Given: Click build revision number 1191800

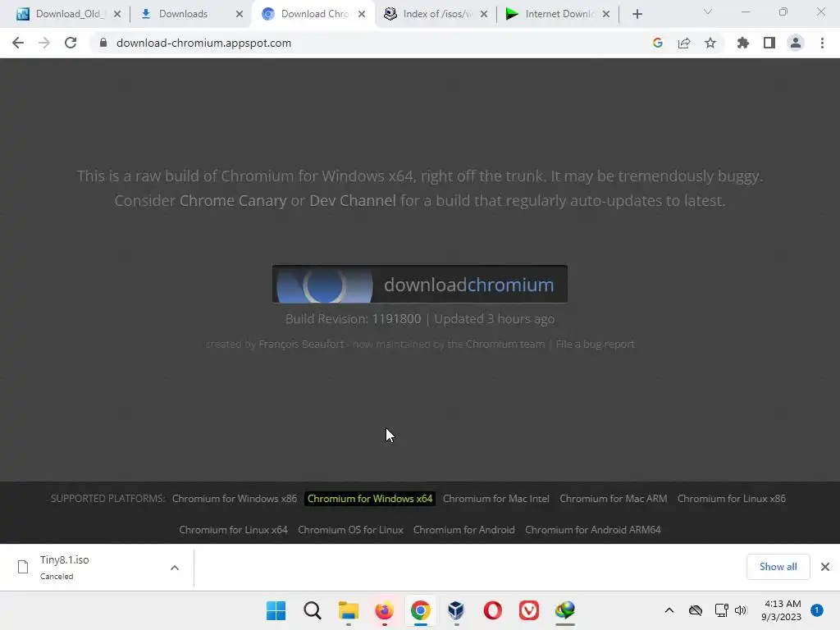Looking at the screenshot, I should point(396,319).
